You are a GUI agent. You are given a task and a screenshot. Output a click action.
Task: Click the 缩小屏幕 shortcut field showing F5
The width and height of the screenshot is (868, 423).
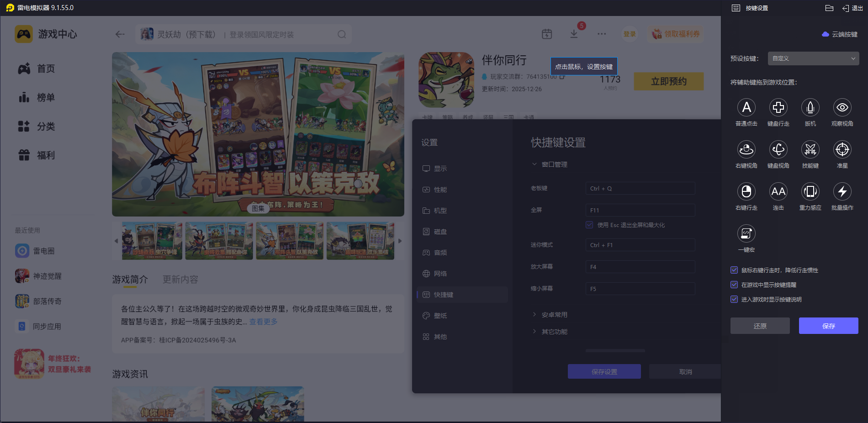640,289
